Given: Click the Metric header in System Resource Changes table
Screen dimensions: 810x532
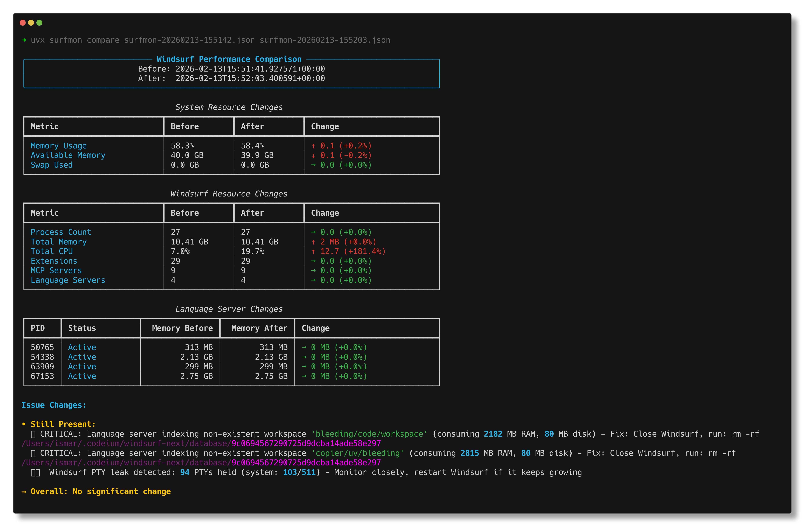Looking at the screenshot, I should (x=44, y=126).
